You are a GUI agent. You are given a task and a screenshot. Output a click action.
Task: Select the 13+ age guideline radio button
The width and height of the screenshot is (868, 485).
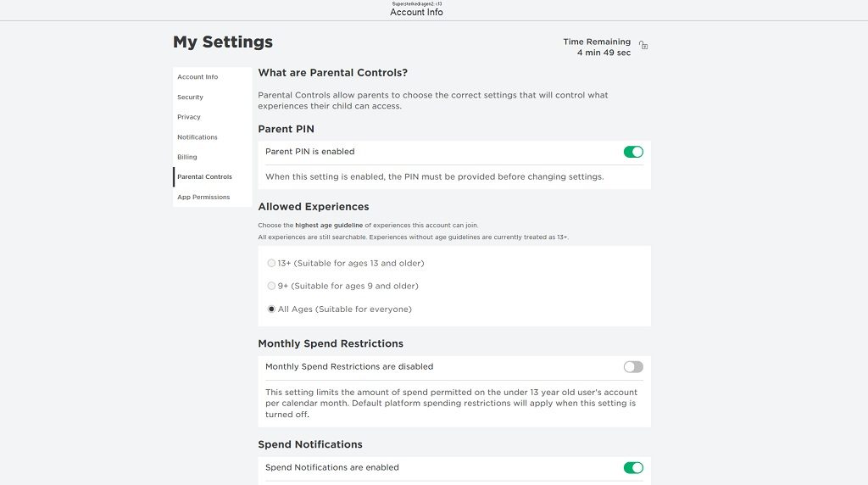[271, 263]
